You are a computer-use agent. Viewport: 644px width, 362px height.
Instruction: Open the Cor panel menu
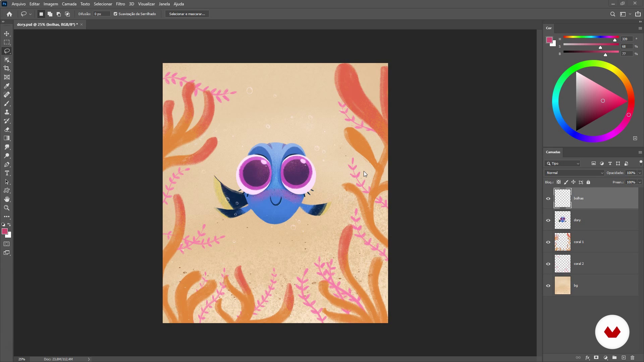[x=640, y=28]
